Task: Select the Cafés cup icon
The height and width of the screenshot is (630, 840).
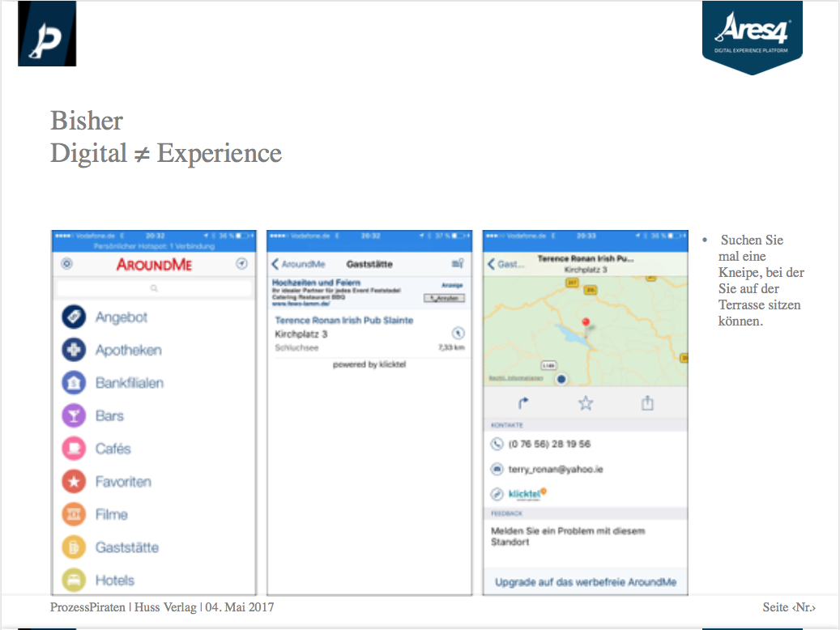Action: 74,449
